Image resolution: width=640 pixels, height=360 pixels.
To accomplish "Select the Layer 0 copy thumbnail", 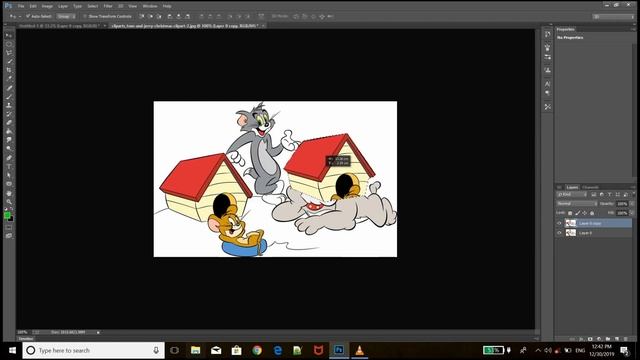I will click(571, 223).
